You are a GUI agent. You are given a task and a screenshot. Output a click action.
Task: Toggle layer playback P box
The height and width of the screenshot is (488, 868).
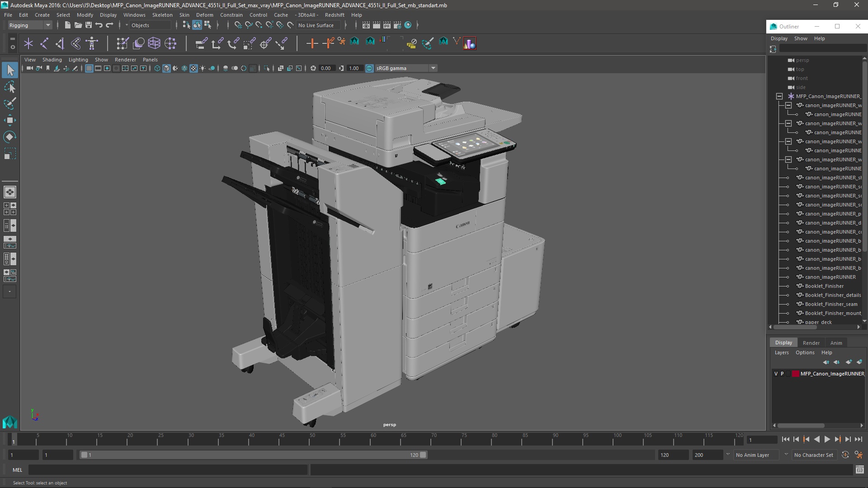click(x=782, y=374)
